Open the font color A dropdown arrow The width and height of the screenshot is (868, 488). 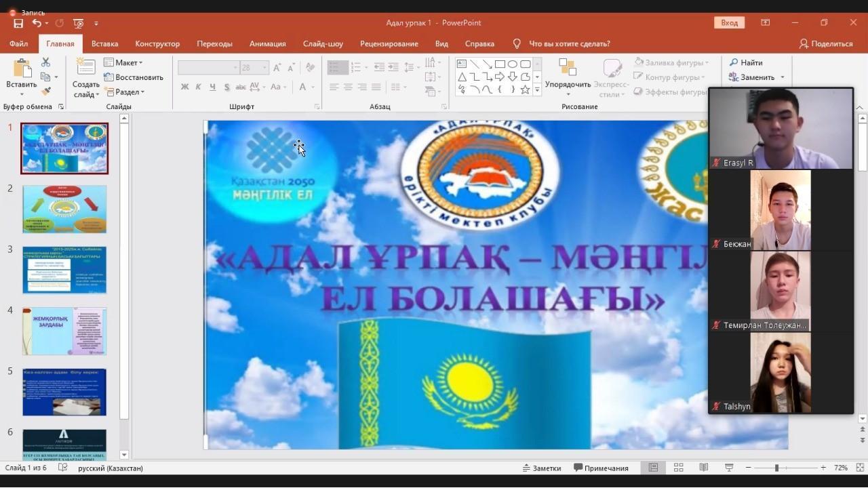point(313,87)
